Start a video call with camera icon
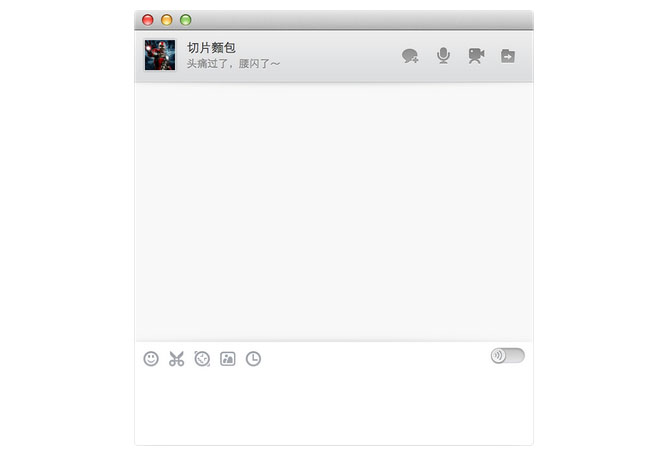 pos(476,56)
